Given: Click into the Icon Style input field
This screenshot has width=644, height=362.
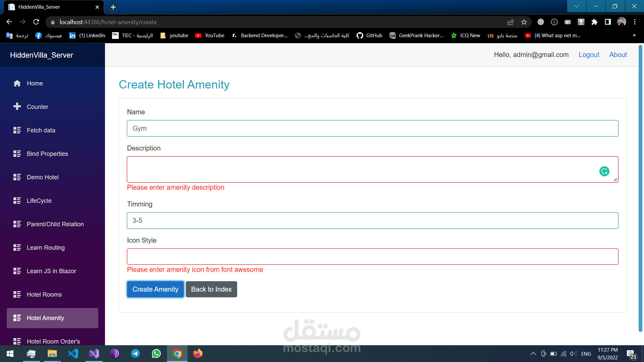Looking at the screenshot, I should coord(372,256).
